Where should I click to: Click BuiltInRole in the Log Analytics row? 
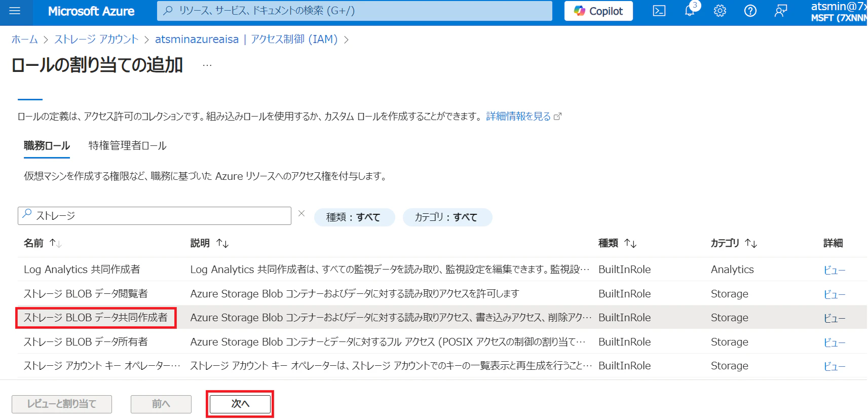coord(624,270)
